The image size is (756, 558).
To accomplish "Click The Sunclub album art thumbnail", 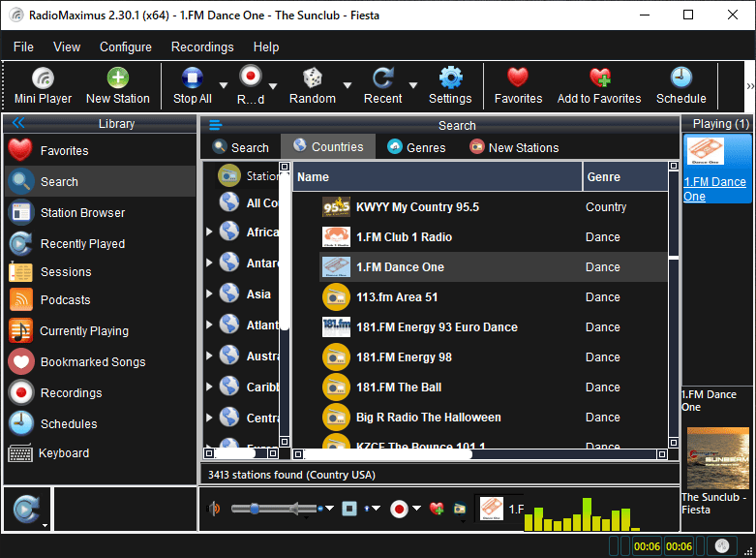I will click(x=717, y=458).
